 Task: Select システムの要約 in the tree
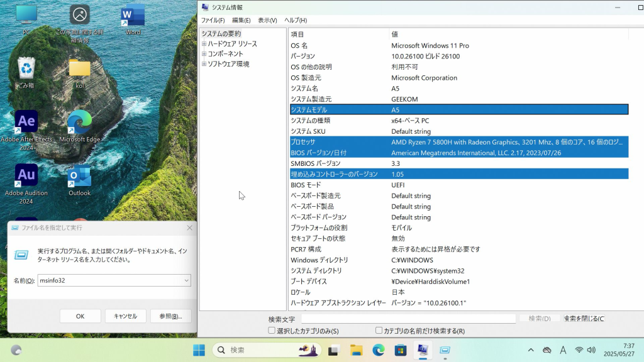point(221,34)
